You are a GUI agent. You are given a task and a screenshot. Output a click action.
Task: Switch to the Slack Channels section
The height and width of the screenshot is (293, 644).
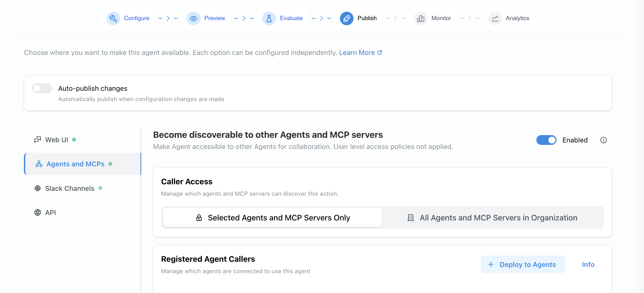69,188
